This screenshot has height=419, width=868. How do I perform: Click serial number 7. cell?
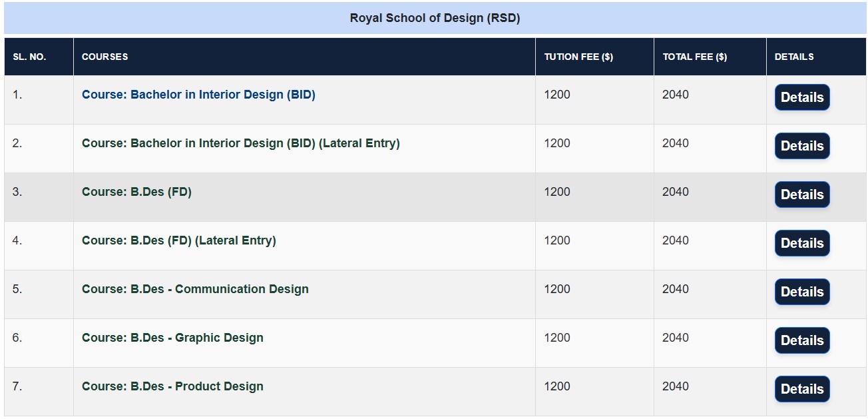coord(39,392)
